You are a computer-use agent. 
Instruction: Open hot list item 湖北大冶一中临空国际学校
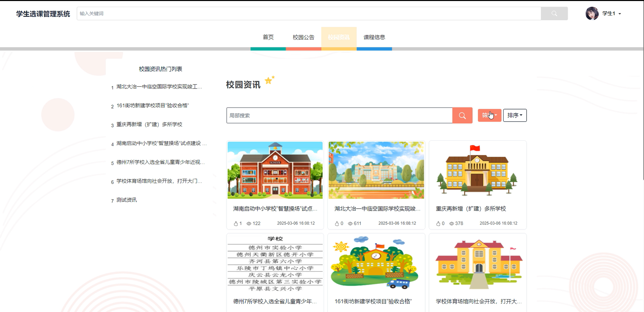pyautogui.click(x=159, y=87)
